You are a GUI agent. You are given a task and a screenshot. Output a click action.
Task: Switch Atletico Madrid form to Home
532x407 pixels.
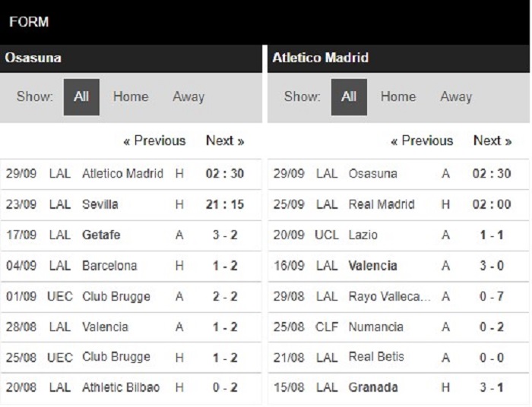point(398,97)
